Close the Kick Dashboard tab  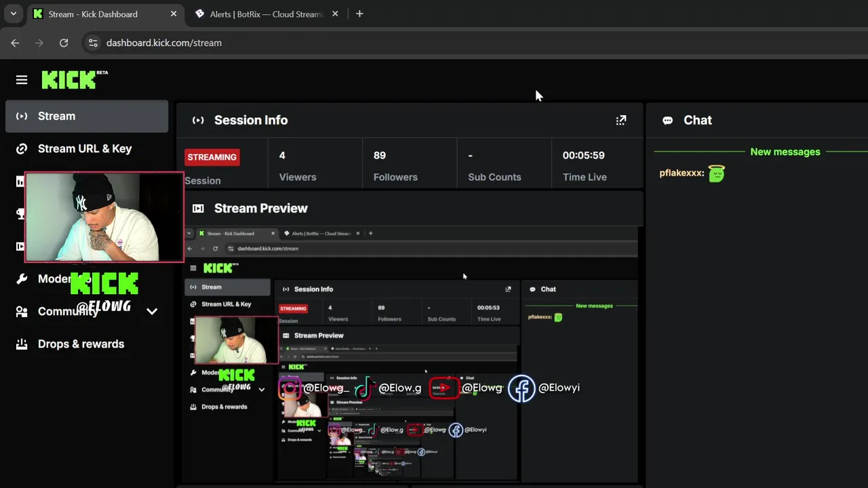[x=174, y=14]
